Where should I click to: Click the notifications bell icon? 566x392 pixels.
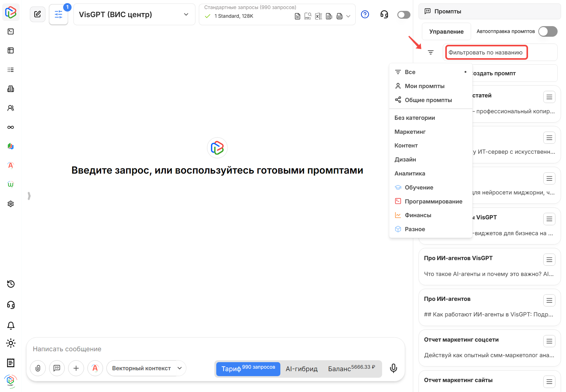tap(11, 325)
